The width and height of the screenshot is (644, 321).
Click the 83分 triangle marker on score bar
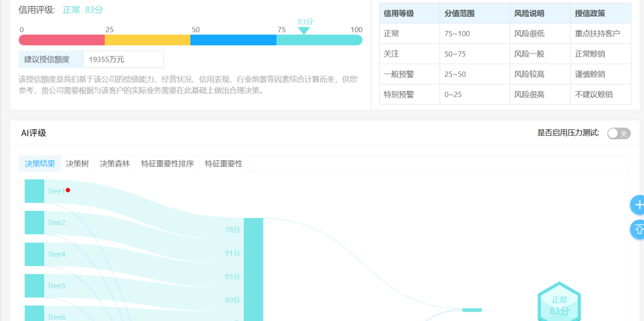point(304,30)
